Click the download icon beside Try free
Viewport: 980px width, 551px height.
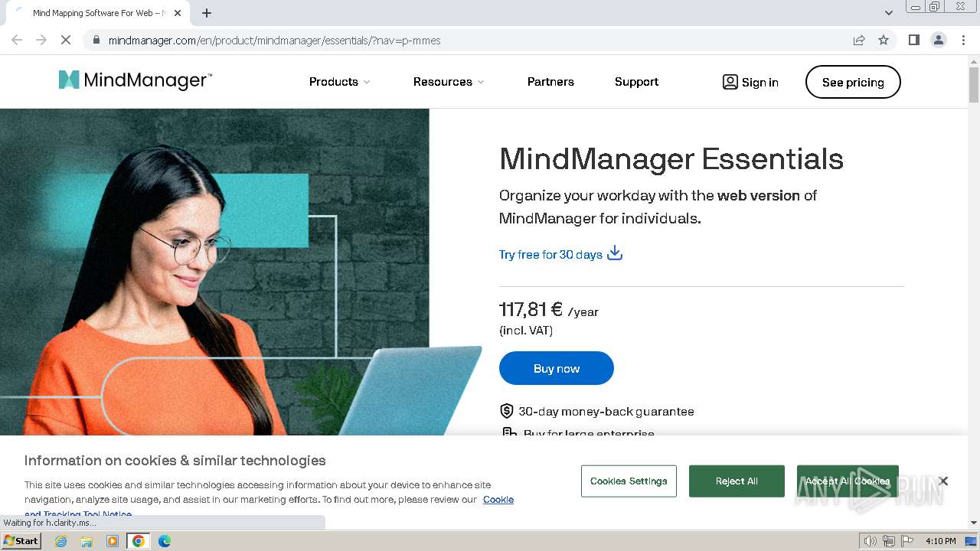[x=615, y=253]
